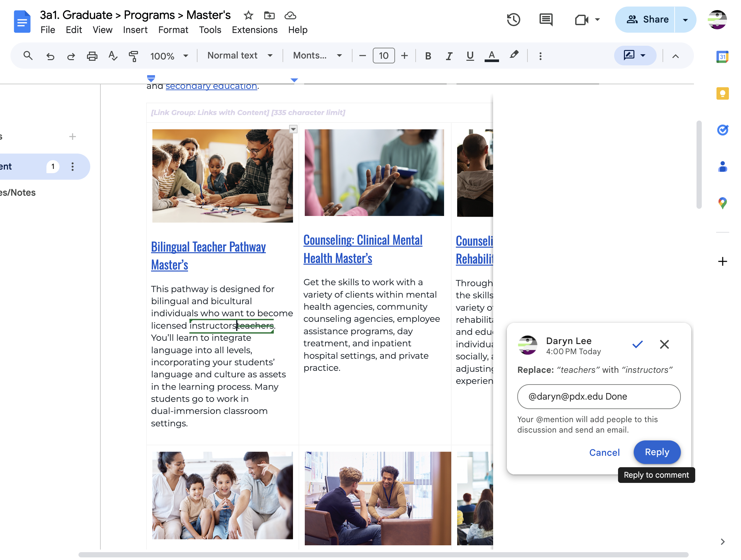
Task: Move document to a folder
Action: [269, 15]
